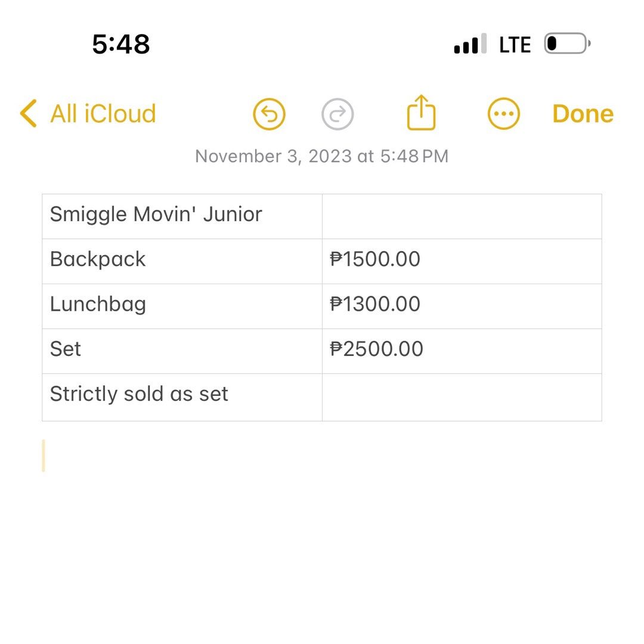Viewport: 644px width, 644px height.
Task: Tap the redo arrow icon
Action: point(338,114)
